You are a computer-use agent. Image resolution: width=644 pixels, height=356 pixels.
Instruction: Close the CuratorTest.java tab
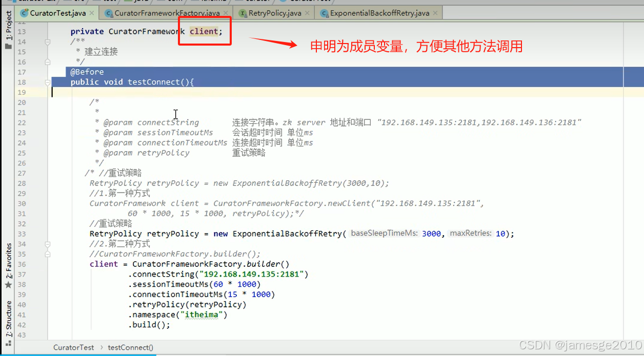[x=91, y=13]
